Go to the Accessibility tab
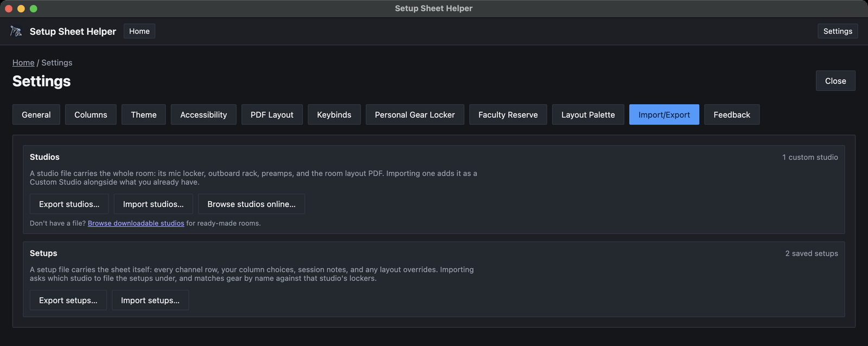868x346 pixels. 203,115
